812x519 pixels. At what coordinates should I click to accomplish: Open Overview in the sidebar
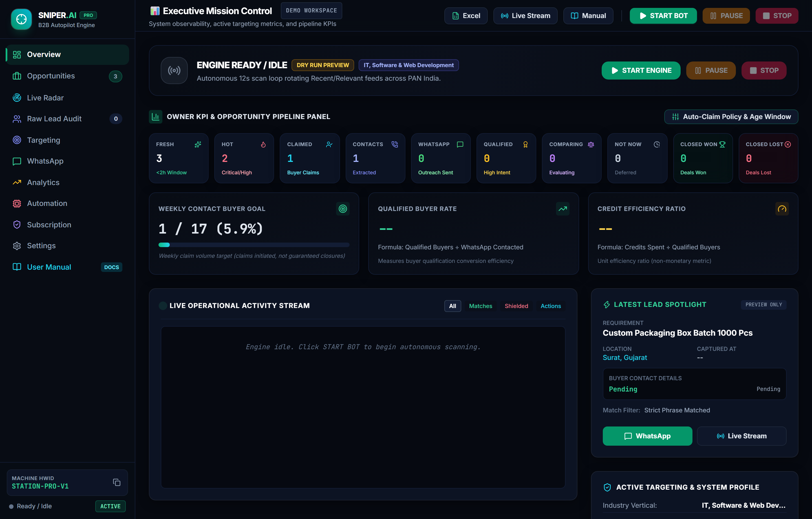[67, 54]
